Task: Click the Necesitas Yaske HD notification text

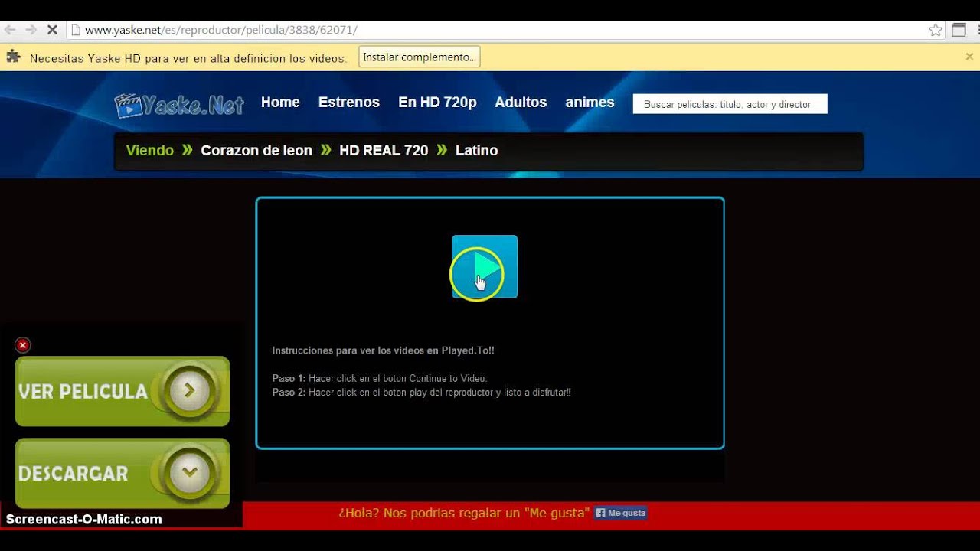Action: (188, 58)
